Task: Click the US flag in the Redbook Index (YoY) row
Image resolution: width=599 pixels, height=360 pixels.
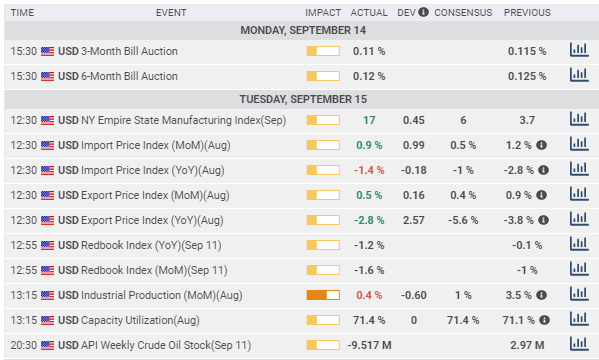Action: click(x=47, y=245)
